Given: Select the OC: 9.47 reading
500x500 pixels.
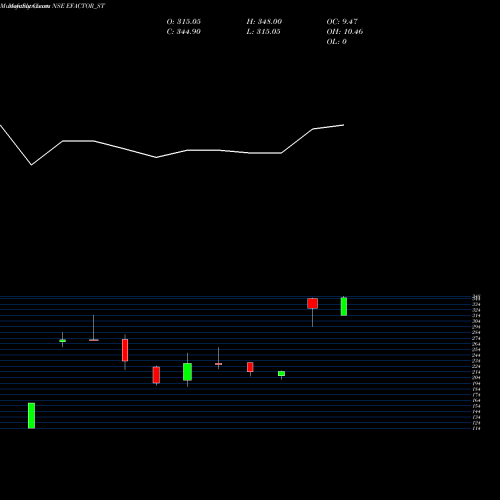Looking at the screenshot, I should click(x=342, y=22).
